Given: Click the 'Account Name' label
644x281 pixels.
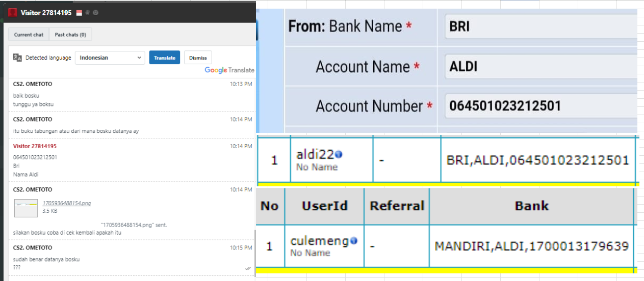Looking at the screenshot, I should (368, 67).
